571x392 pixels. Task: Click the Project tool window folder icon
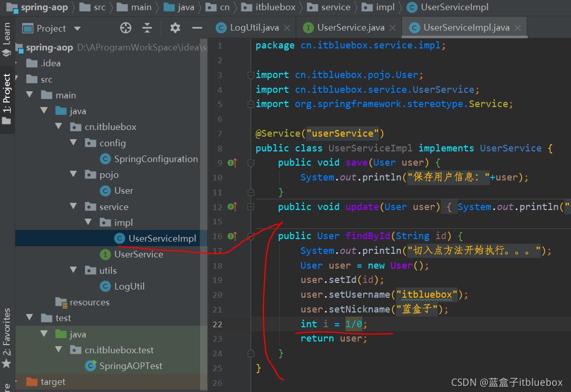coord(7,121)
